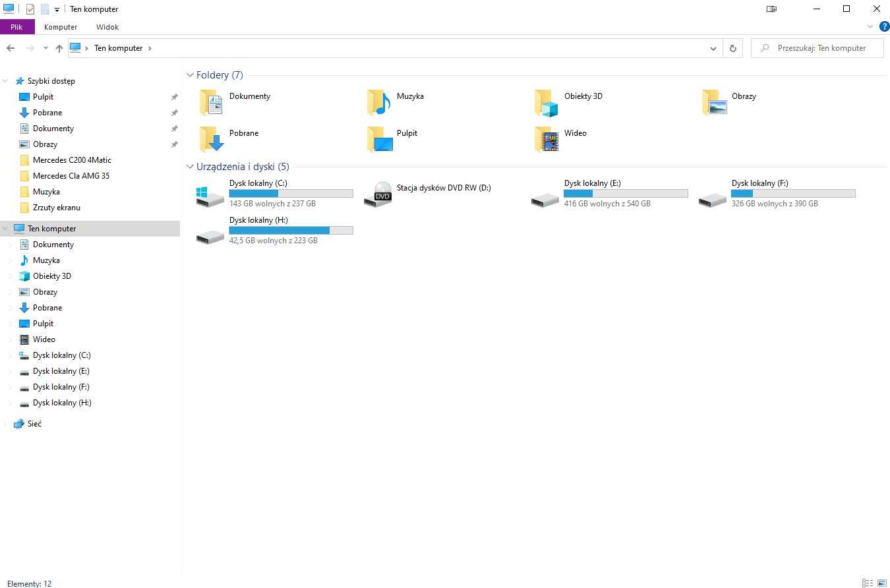The width and height of the screenshot is (890, 588).
Task: Select Dysk lokalny (H:) in navigation tree
Action: pyautogui.click(x=62, y=403)
